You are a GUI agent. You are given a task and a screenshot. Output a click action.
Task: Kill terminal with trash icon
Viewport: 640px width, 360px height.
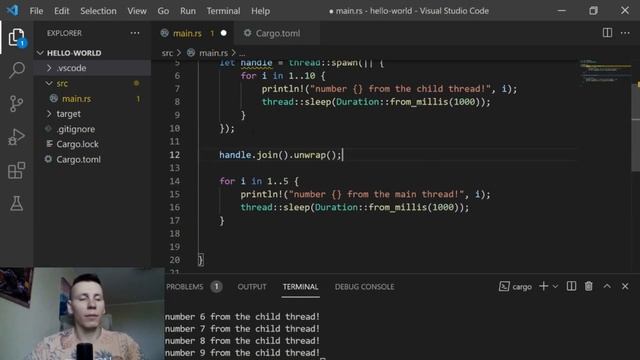click(589, 286)
